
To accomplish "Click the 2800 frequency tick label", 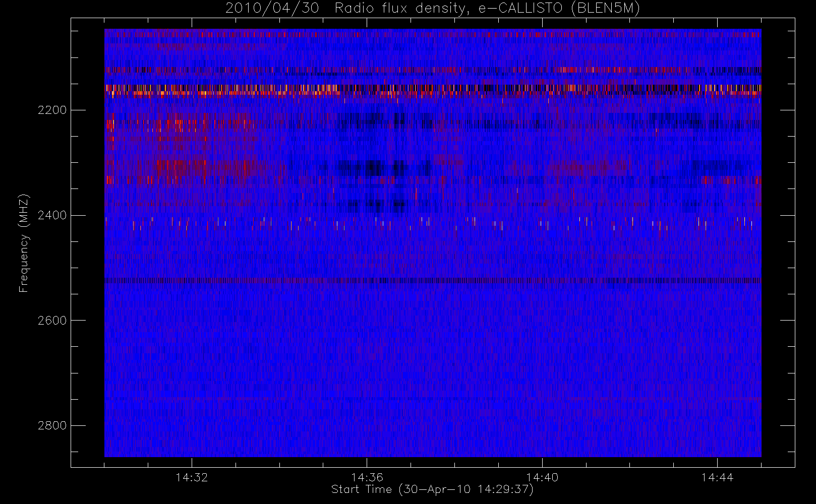I will click(x=52, y=426).
